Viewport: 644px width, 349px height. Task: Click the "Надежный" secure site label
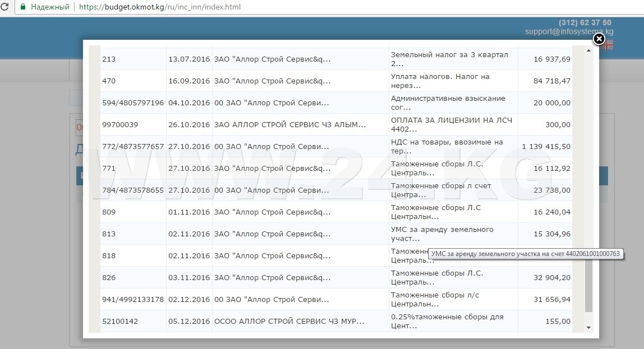coord(49,7)
